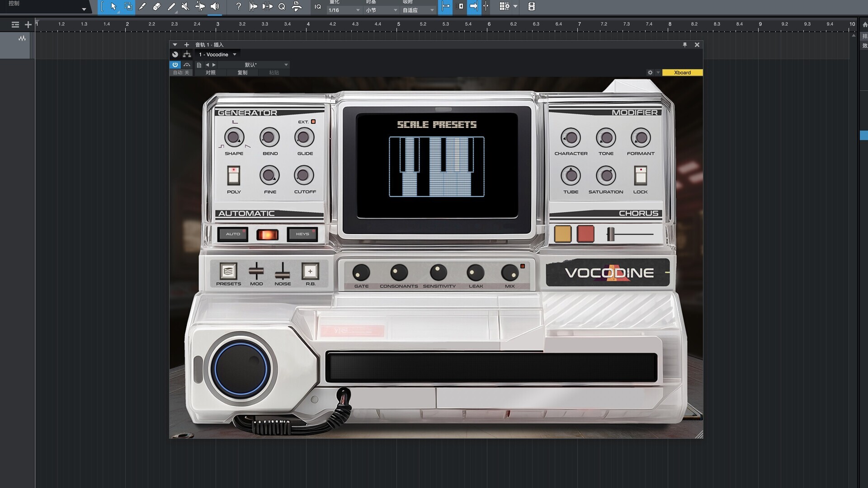Click the 复制 copy tab
This screenshot has height=488, width=868.
click(x=242, y=72)
